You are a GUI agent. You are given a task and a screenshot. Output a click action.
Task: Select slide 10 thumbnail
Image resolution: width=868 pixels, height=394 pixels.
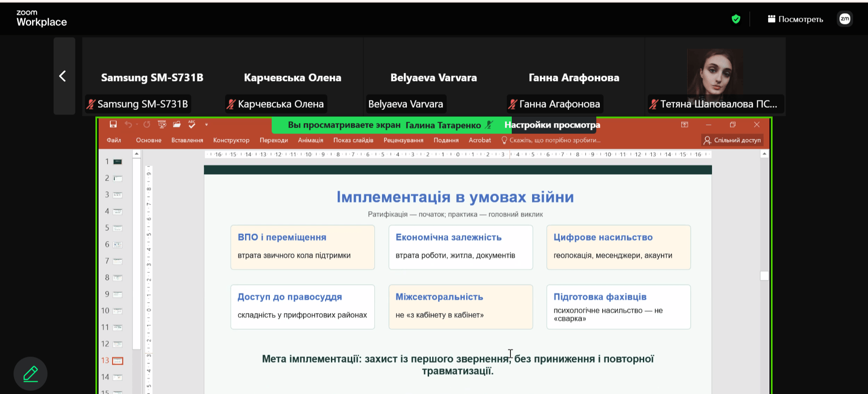pyautogui.click(x=118, y=311)
